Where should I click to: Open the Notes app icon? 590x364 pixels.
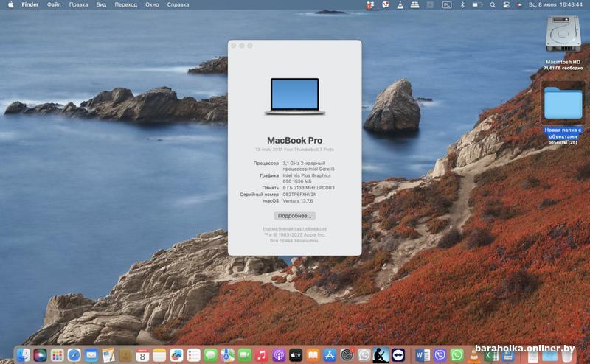[x=159, y=355]
